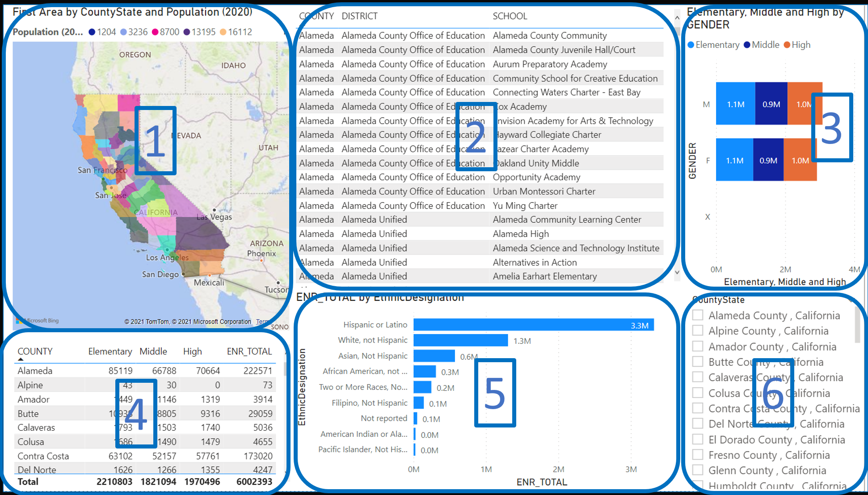Sort by the SCHOOL column header
The height and width of the screenshot is (495, 868).
click(x=510, y=17)
